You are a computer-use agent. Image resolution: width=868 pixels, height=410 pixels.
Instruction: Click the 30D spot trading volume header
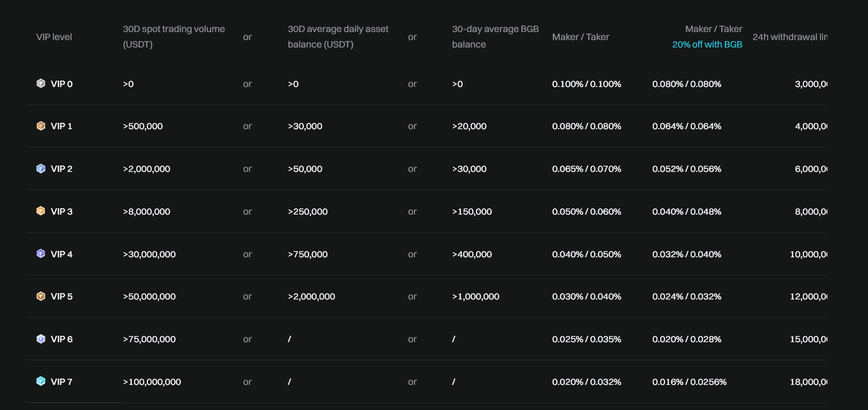[x=174, y=36]
